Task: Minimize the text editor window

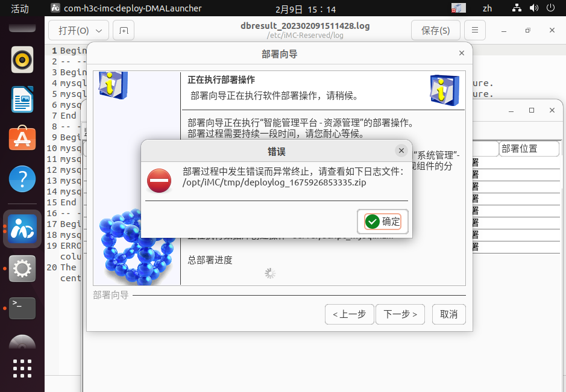Action: pos(503,31)
